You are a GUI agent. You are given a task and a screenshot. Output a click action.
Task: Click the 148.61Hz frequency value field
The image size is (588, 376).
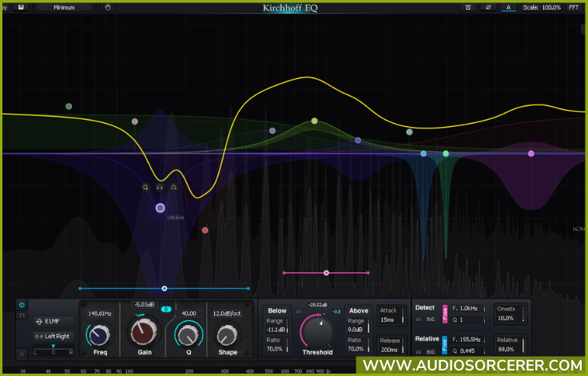click(100, 314)
